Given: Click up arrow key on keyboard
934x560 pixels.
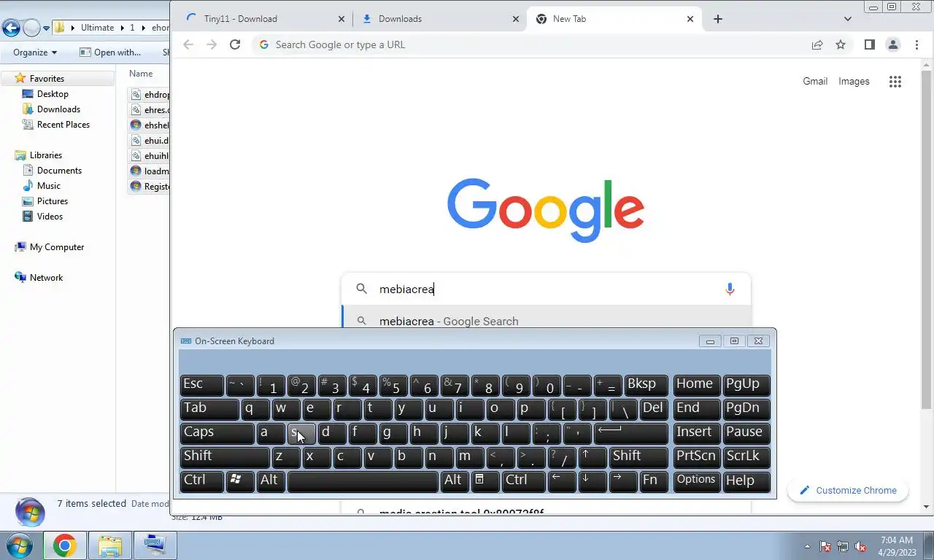Looking at the screenshot, I should tap(593, 457).
